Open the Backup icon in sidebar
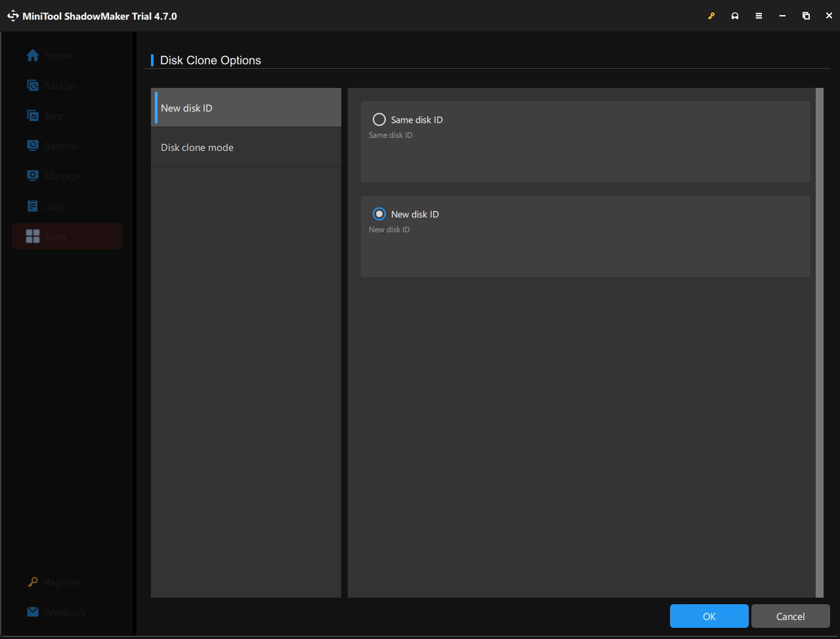 coord(33,86)
